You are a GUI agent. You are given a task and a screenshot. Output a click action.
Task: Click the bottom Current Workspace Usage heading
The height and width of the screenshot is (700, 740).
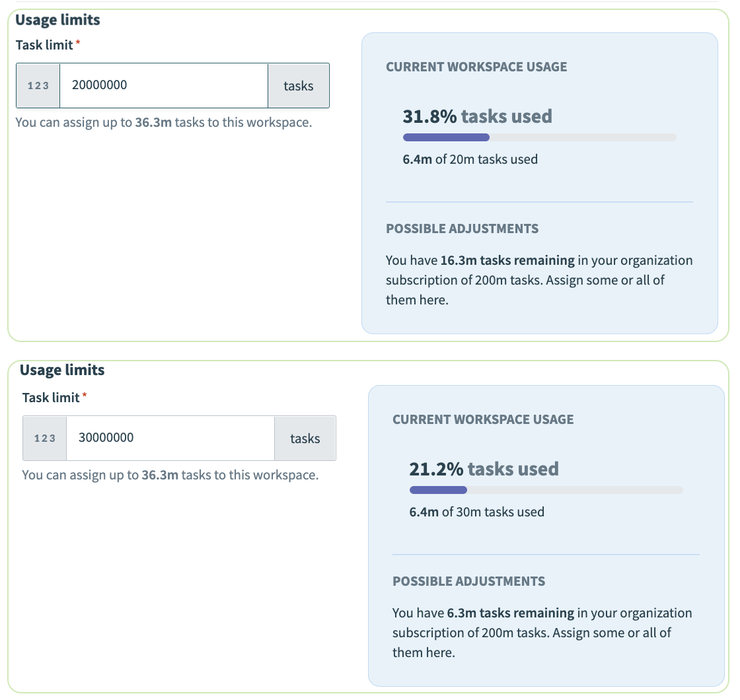483,419
